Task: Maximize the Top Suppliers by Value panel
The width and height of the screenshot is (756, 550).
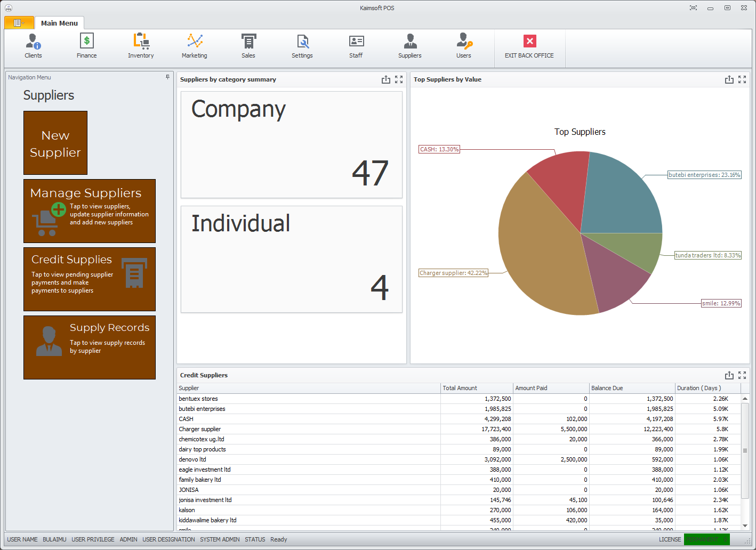Action: tap(742, 79)
